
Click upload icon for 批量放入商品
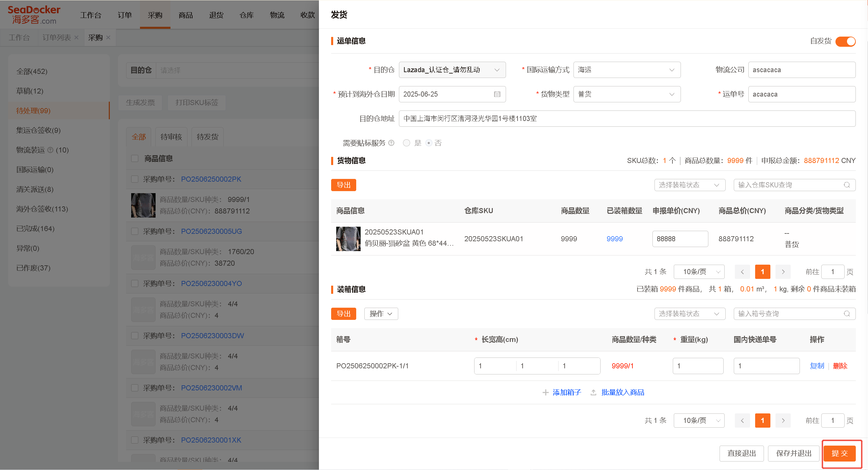coord(593,392)
